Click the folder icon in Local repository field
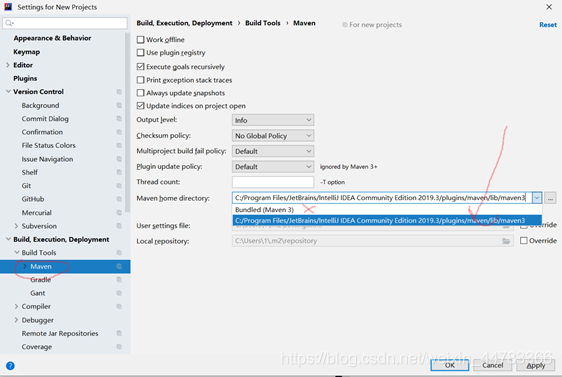 coord(506,241)
